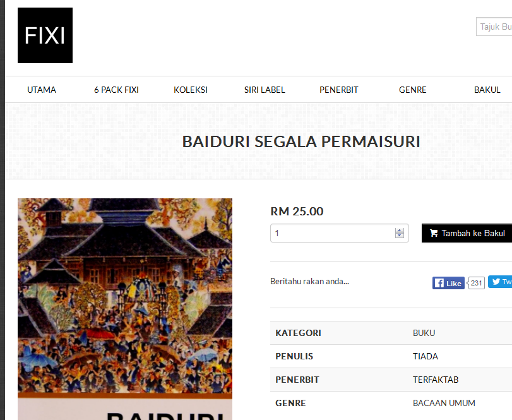This screenshot has height=420, width=512.
Task: Increase quantity with the up arrow
Action: (400, 231)
